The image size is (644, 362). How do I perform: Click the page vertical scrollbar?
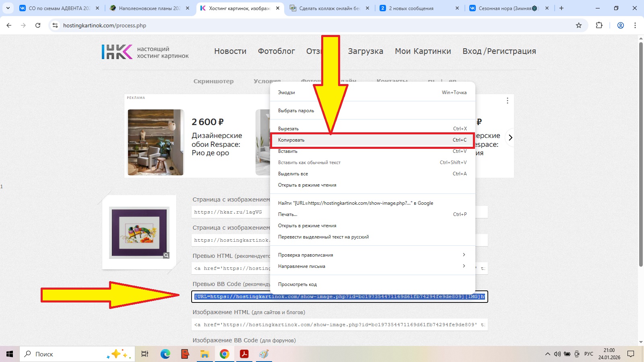[641, 154]
